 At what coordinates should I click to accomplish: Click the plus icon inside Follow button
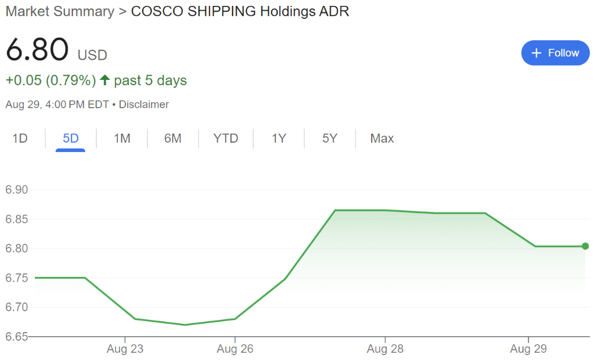536,53
